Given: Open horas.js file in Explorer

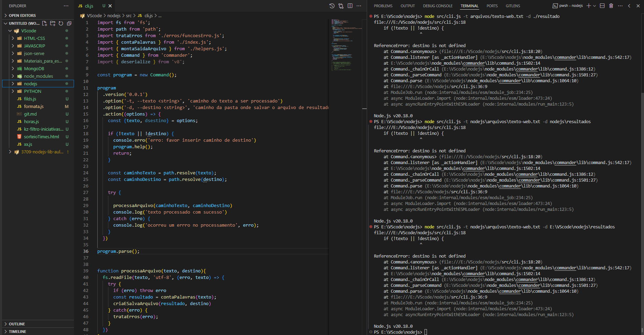Looking at the screenshot, I should [38, 122].
